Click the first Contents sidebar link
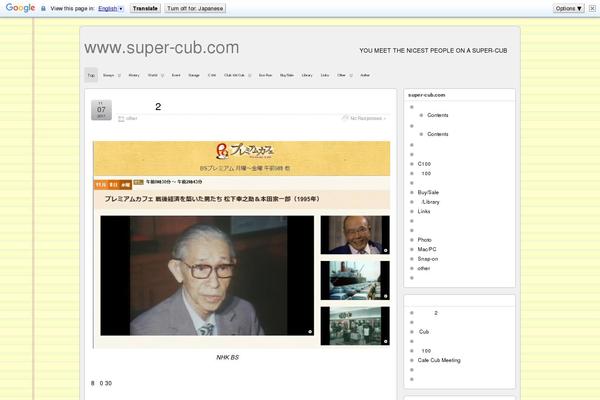The height and width of the screenshot is (400, 600). (x=438, y=115)
